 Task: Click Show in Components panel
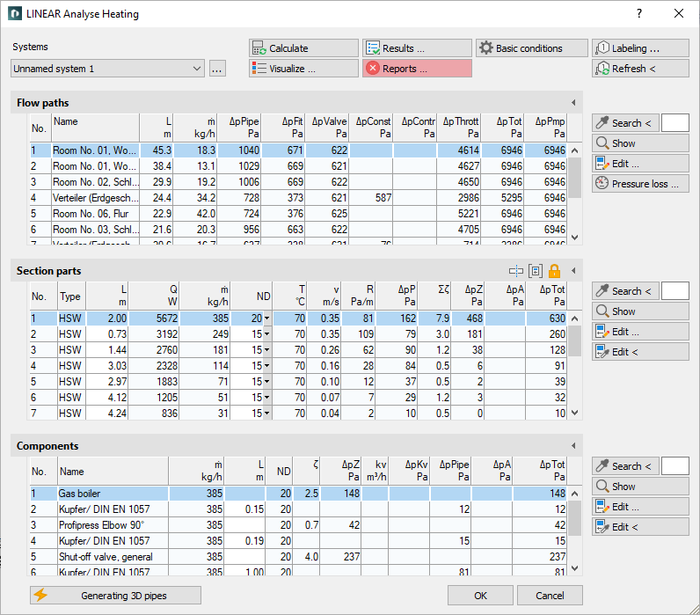click(640, 487)
